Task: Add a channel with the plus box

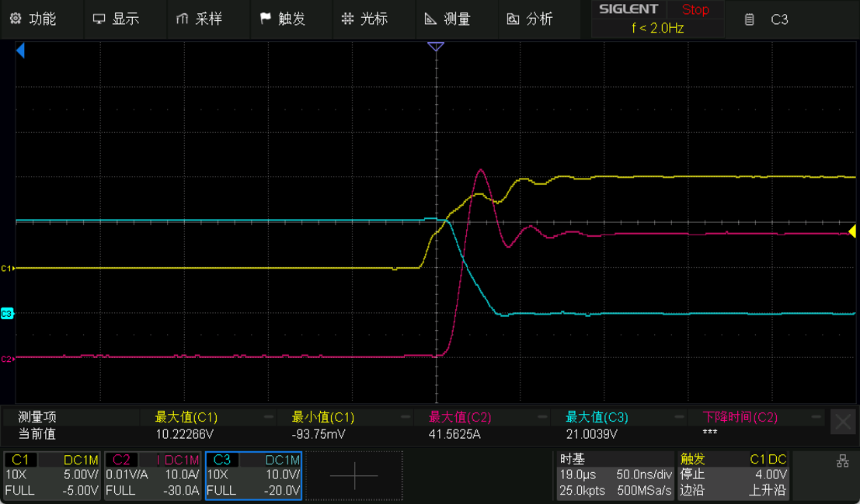Action: (354, 475)
